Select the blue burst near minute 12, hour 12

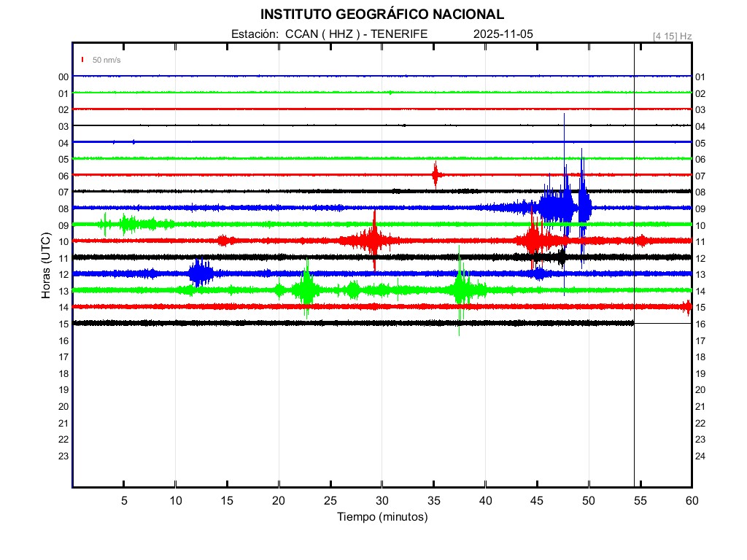199,273
